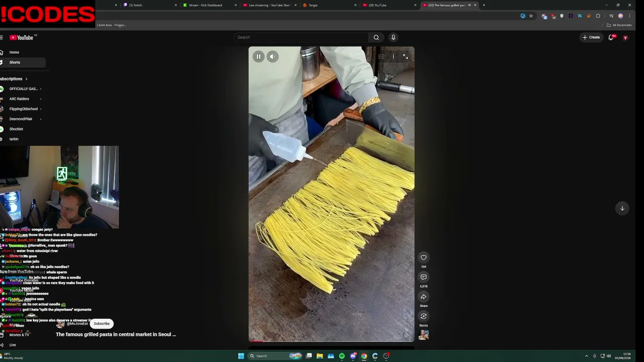Viewport: 644px width, 362px height.
Task: Subscribe to the MsJonaEat channel
Action: click(x=102, y=324)
